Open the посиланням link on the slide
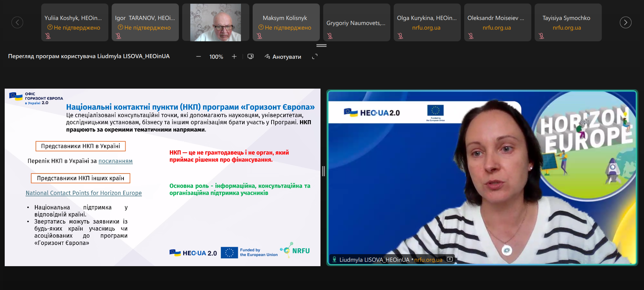 click(x=115, y=161)
